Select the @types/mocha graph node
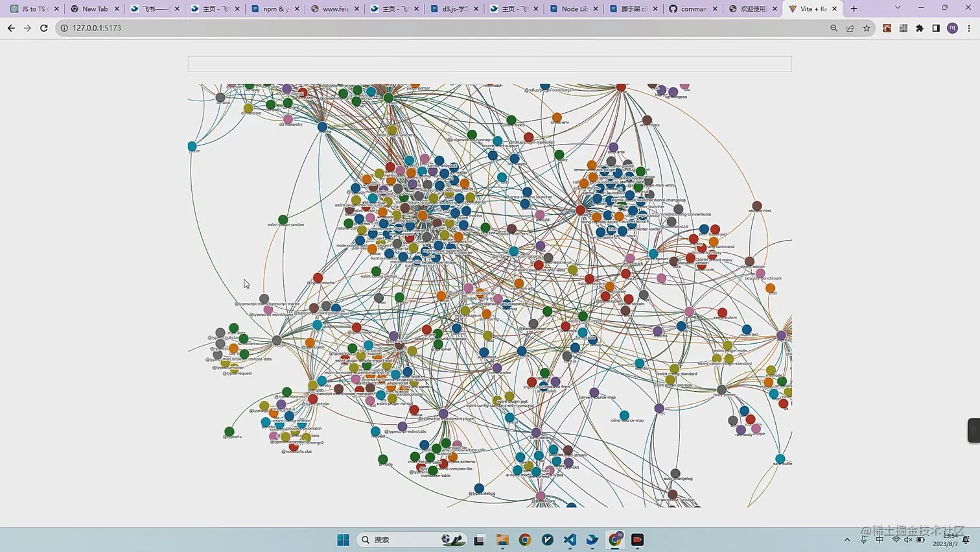The image size is (980, 552). tap(318, 278)
